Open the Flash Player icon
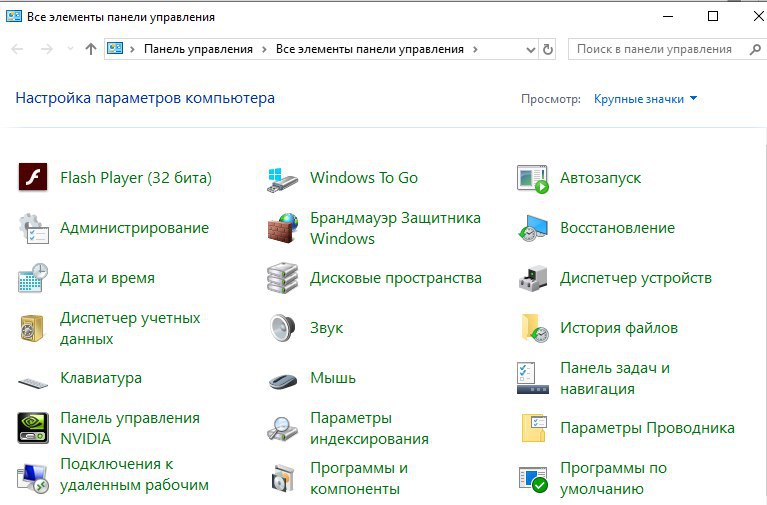 (33, 177)
